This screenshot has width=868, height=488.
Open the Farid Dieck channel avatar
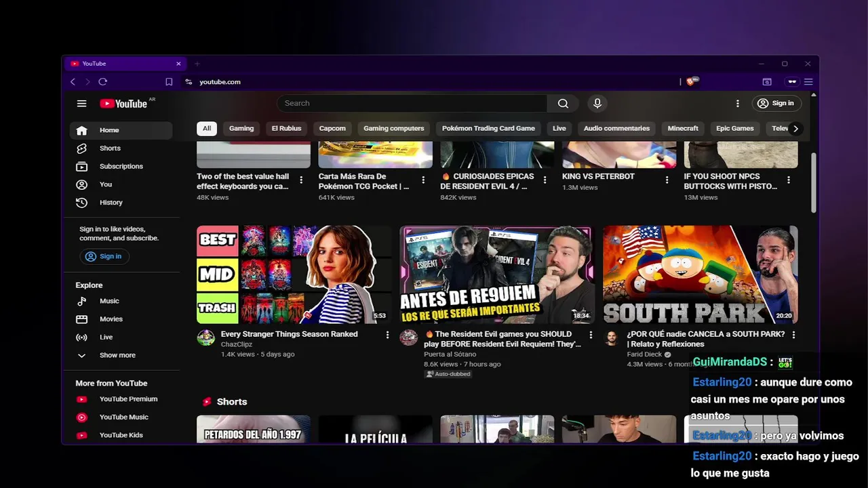click(x=612, y=338)
